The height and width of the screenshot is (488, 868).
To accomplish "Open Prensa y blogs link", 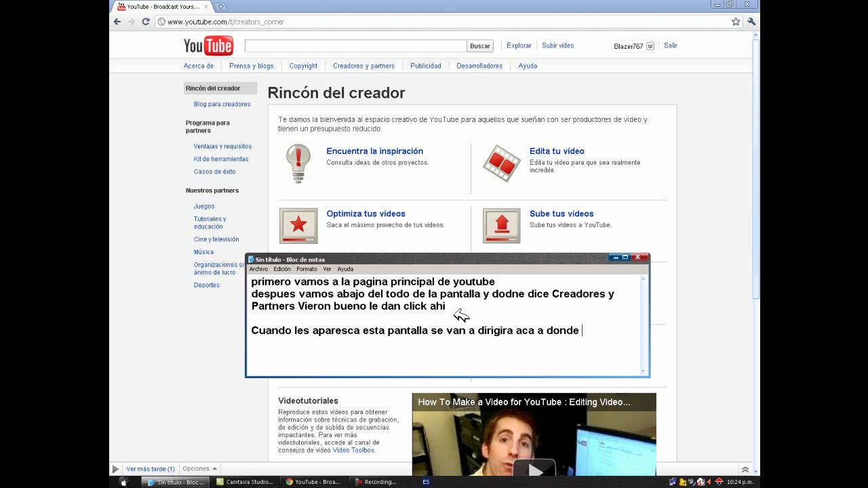I will [x=252, y=66].
